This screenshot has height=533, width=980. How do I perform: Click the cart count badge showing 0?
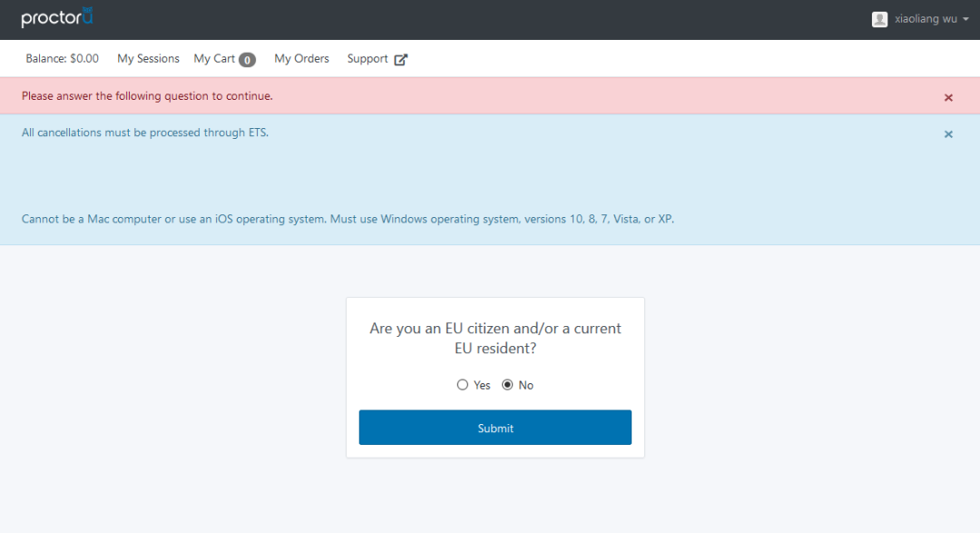point(247,60)
